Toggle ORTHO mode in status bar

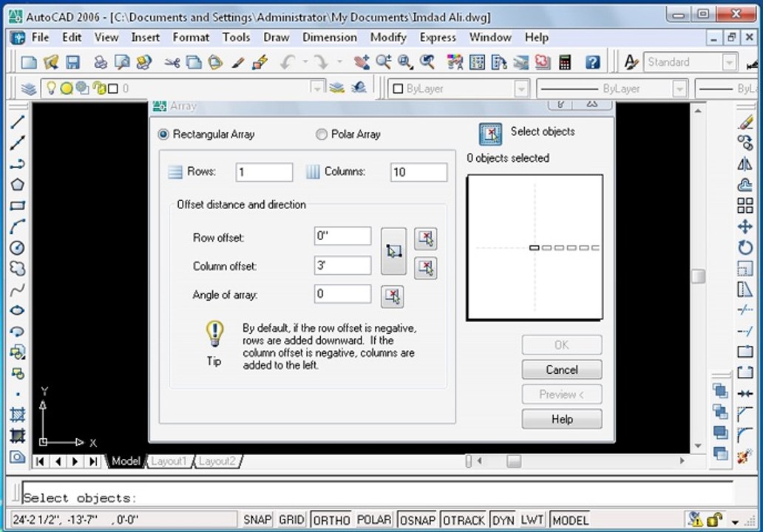(x=331, y=520)
